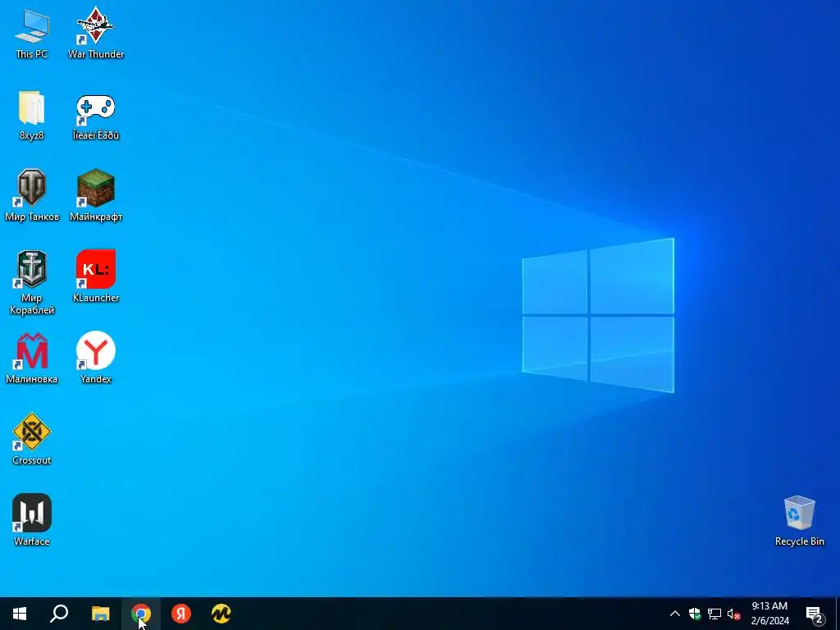This screenshot has height=630, width=840.
Task: Select the Майнкрафт shortcut icon
Action: [x=96, y=196]
